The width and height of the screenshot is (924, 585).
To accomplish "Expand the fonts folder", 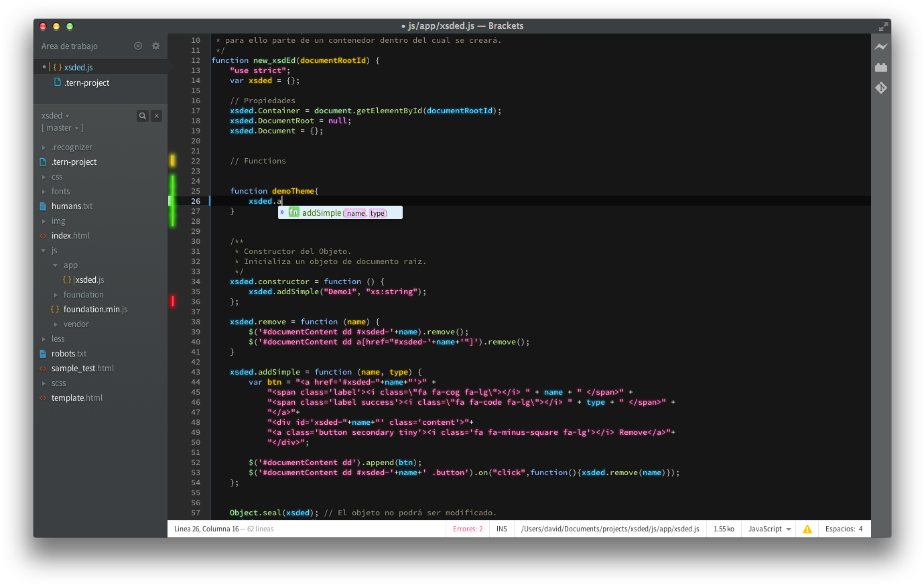I will [44, 192].
